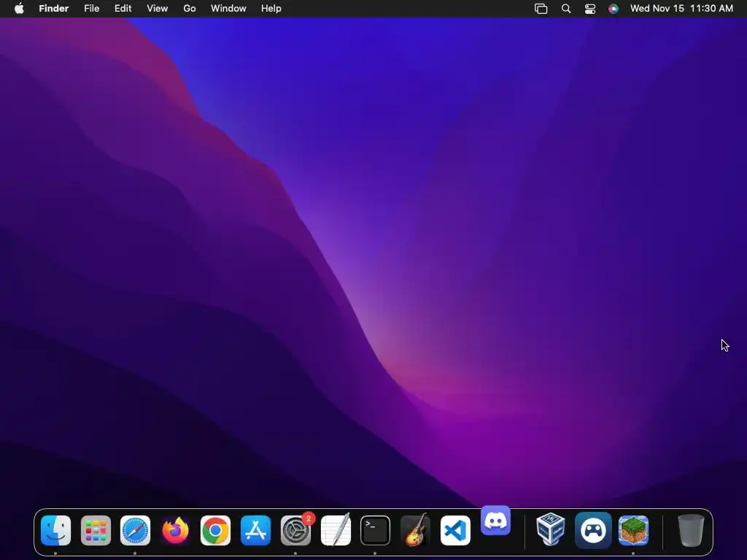Click the screen mirroring menu bar icon
This screenshot has height=560, width=747.
(x=541, y=9)
